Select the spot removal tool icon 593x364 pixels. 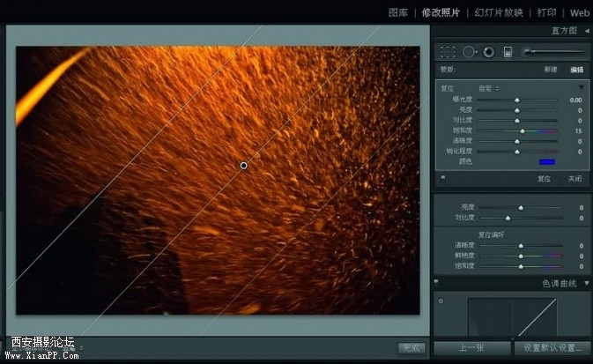point(469,52)
